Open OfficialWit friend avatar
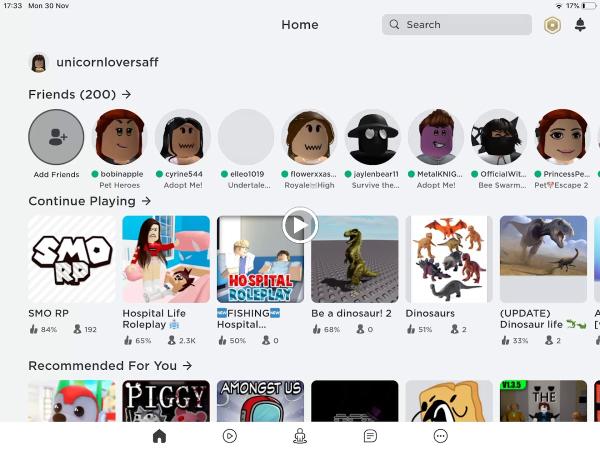Viewport: 600px width, 450px height. (499, 137)
